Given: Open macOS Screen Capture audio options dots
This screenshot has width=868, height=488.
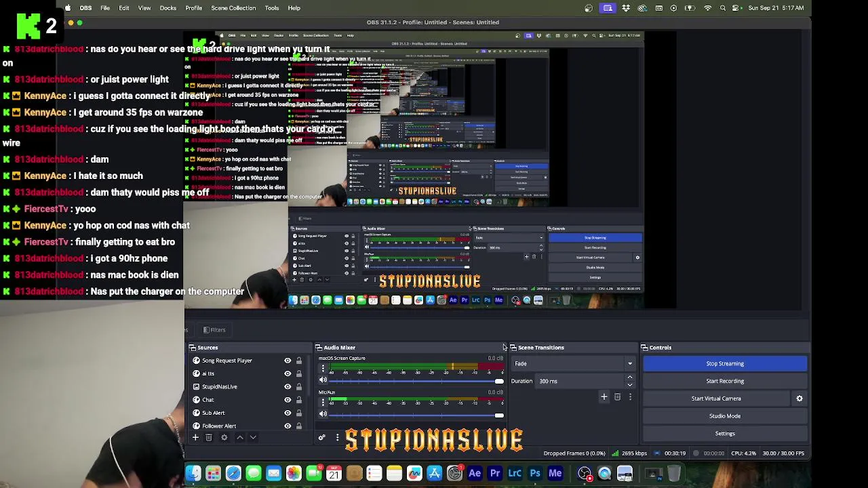Looking at the screenshot, I should 323,368.
